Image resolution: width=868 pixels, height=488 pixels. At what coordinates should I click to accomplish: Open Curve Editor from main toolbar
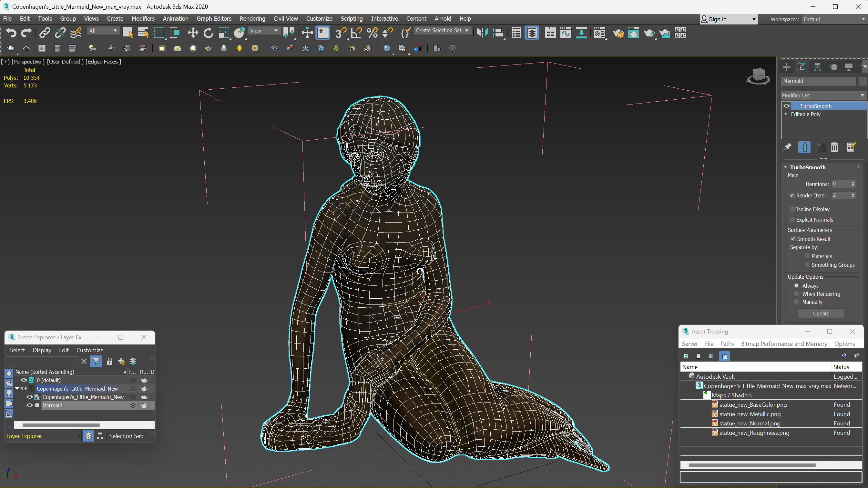(566, 33)
